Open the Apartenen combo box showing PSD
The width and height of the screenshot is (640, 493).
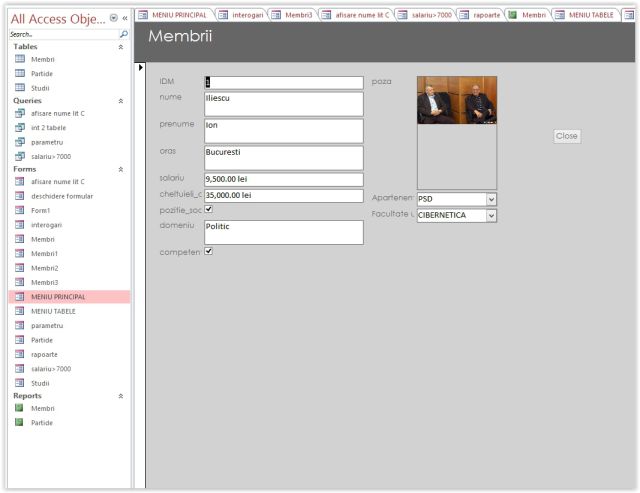click(x=491, y=199)
